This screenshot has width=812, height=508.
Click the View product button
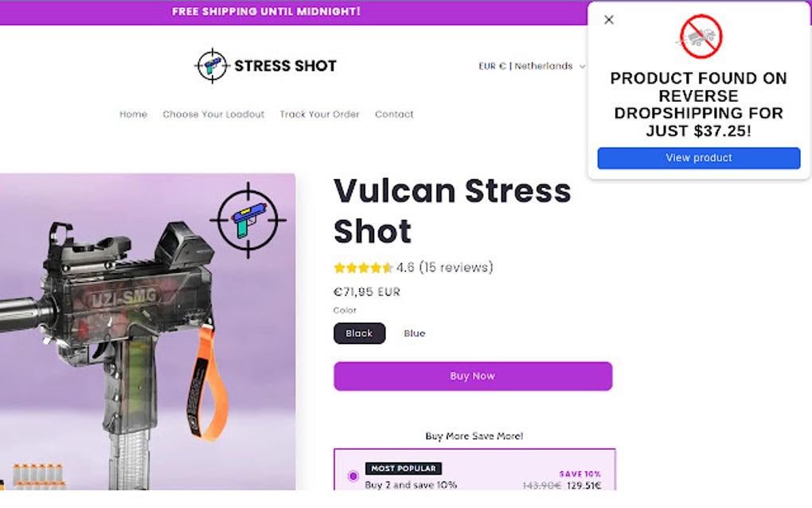point(699,158)
